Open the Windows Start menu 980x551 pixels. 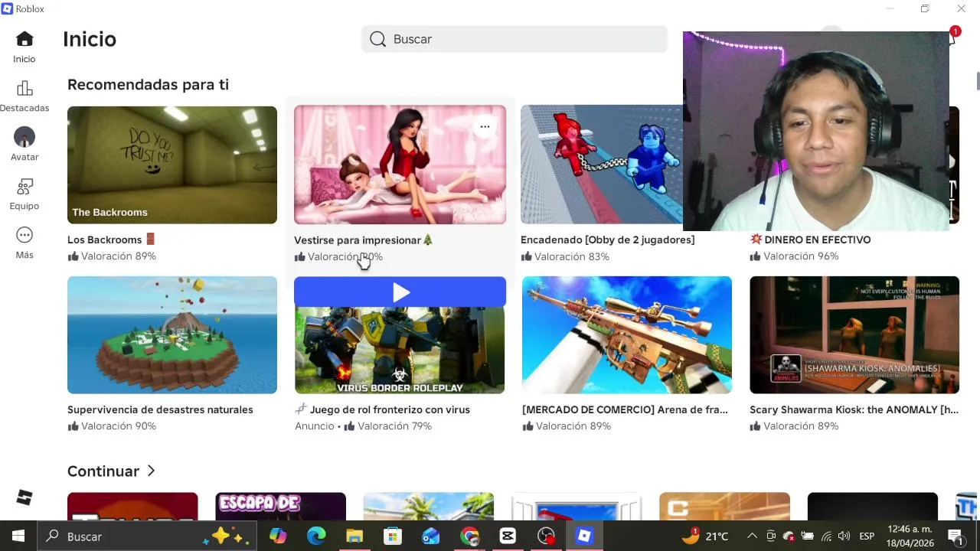click(x=18, y=536)
